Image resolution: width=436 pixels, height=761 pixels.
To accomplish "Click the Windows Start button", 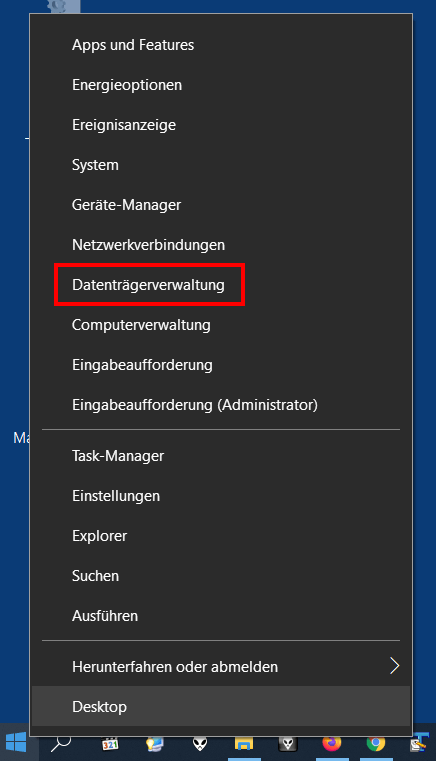I will click(16, 743).
